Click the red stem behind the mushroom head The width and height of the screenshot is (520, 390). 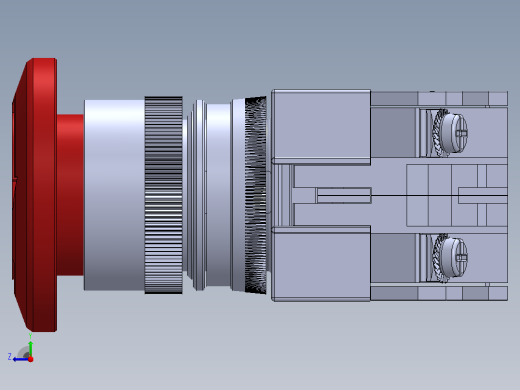[70, 195]
